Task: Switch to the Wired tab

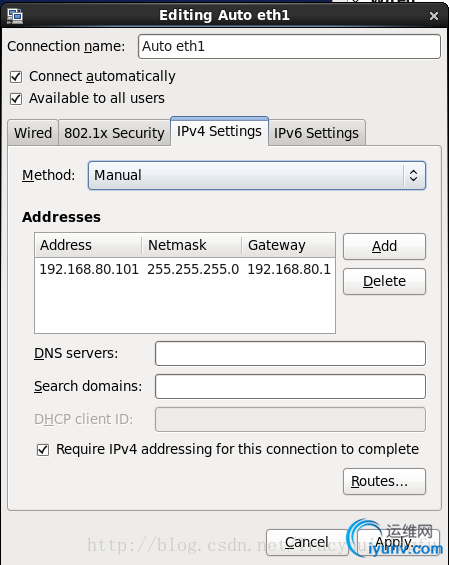Action: [33, 133]
